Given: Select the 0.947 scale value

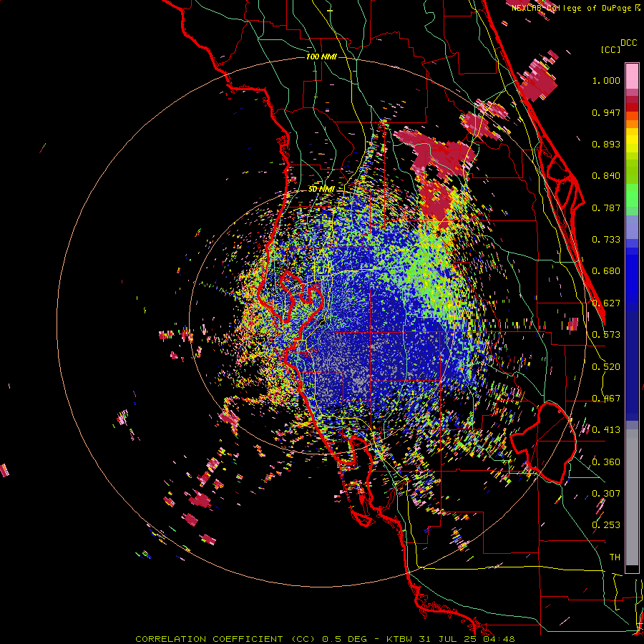Looking at the screenshot, I should tap(606, 112).
